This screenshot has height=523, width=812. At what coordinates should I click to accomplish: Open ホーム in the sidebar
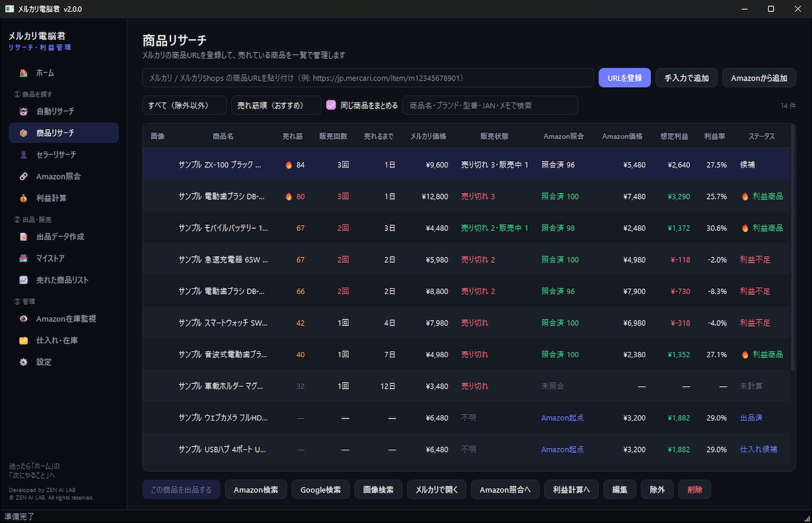pyautogui.click(x=64, y=73)
